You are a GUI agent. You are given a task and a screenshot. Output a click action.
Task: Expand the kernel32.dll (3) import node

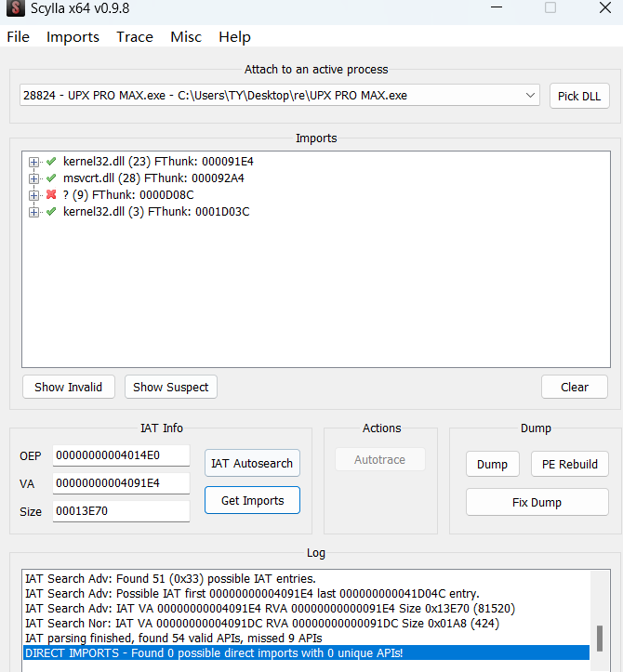(33, 212)
